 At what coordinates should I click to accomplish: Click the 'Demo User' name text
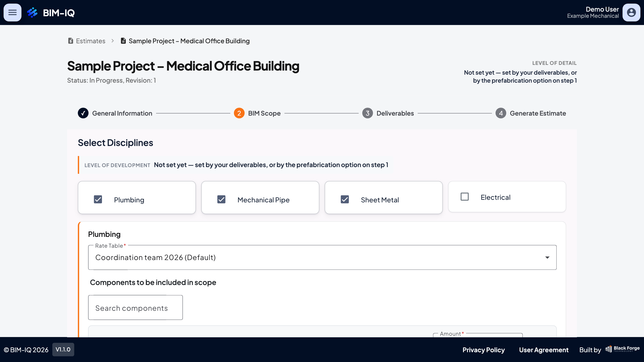pos(602,9)
